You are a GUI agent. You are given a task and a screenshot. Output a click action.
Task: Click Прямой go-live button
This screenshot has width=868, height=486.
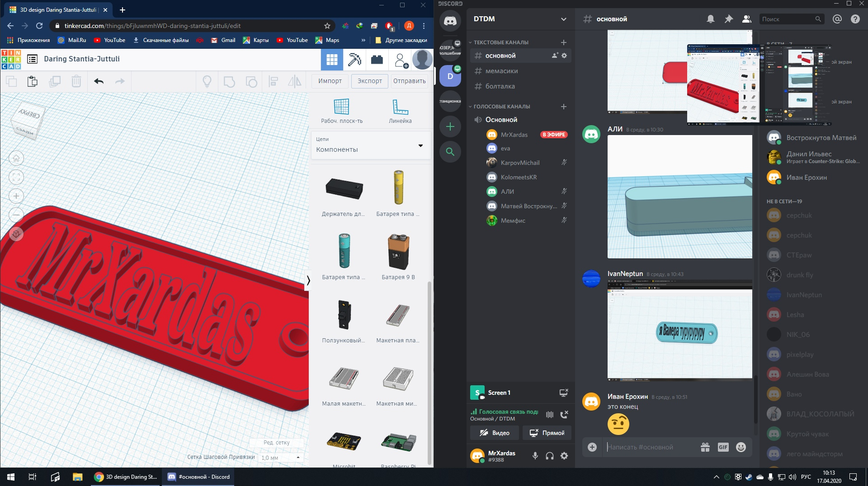[x=547, y=433]
